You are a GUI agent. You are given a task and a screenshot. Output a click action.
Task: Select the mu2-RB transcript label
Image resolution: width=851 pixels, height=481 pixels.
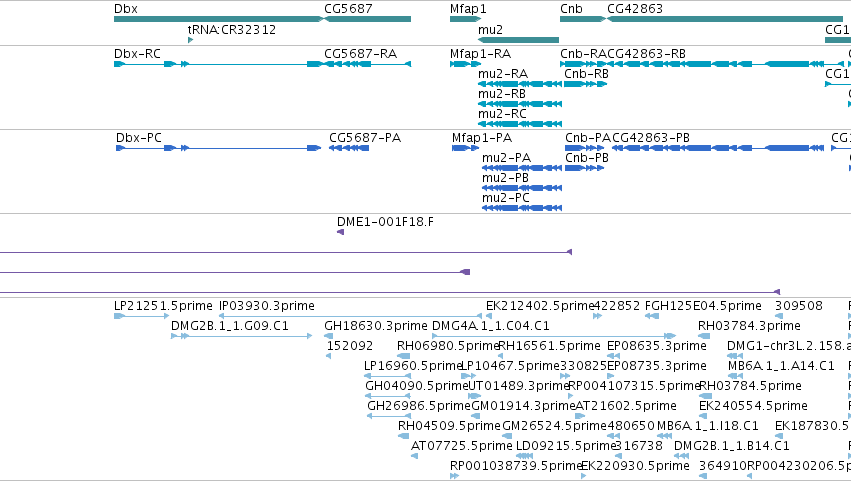click(502, 94)
